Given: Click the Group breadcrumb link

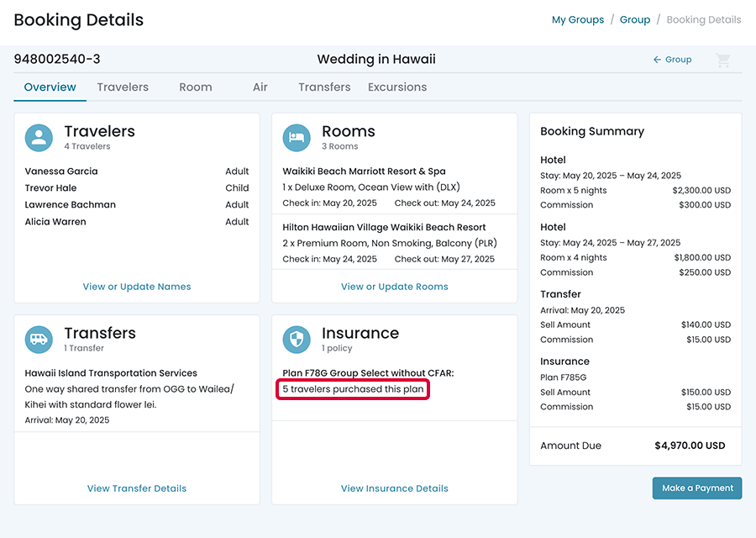Looking at the screenshot, I should point(635,20).
